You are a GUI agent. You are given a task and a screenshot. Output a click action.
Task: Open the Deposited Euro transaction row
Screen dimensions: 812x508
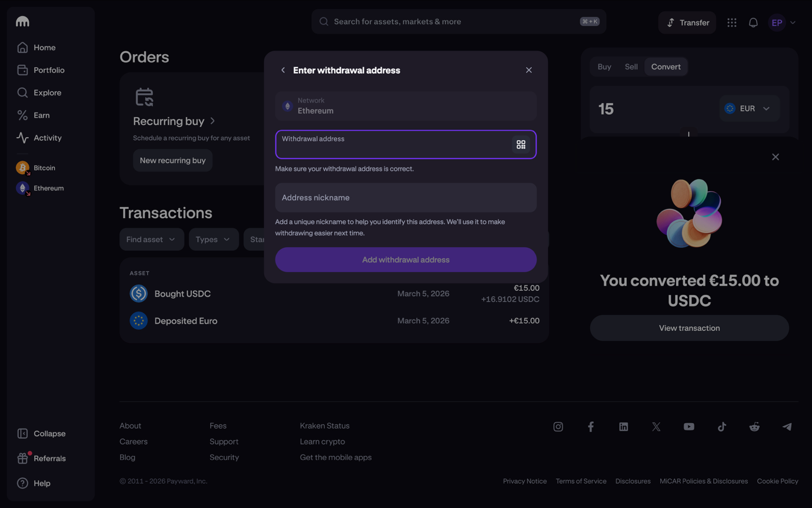pos(334,321)
